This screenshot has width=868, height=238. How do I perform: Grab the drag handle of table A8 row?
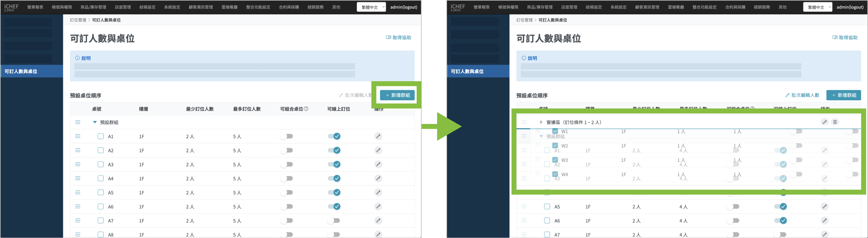[x=78, y=234]
